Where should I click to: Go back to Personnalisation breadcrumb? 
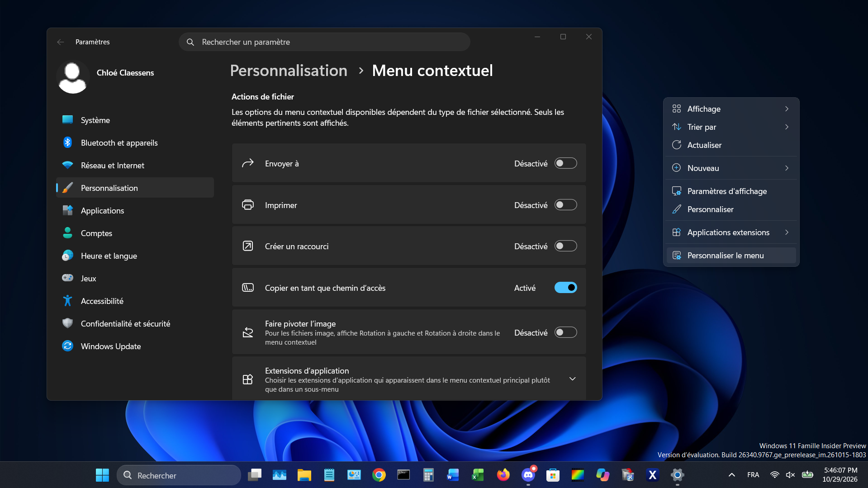(x=289, y=71)
